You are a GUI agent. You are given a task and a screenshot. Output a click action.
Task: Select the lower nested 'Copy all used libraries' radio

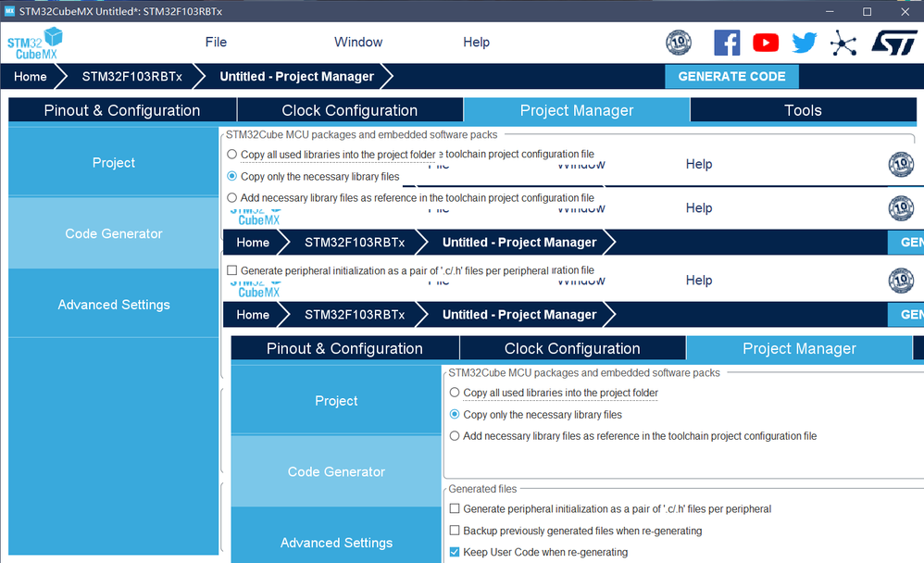click(x=455, y=392)
